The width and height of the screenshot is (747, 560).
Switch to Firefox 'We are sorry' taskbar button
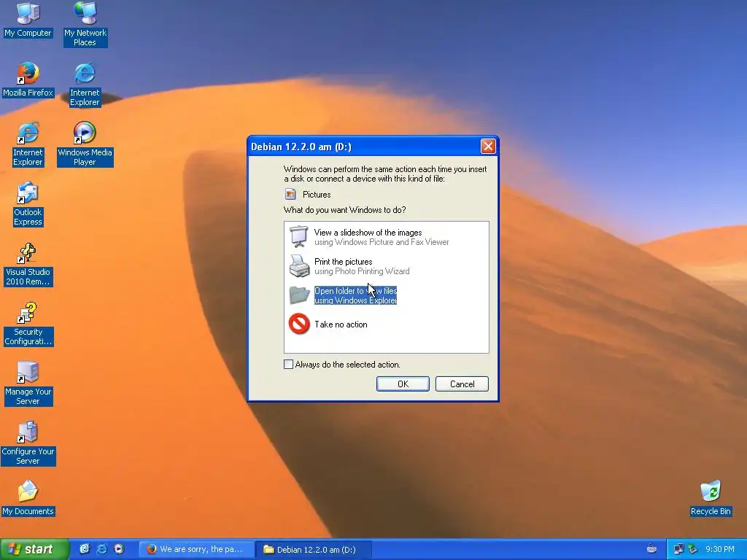coord(196,549)
